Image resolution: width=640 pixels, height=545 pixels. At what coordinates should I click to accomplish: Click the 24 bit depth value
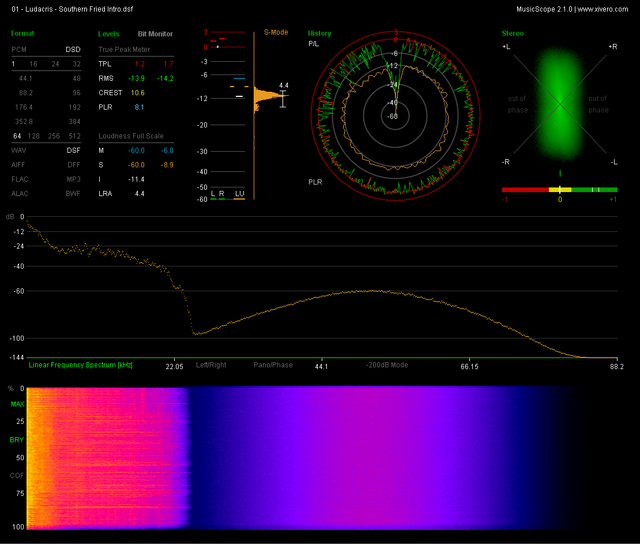55,64
